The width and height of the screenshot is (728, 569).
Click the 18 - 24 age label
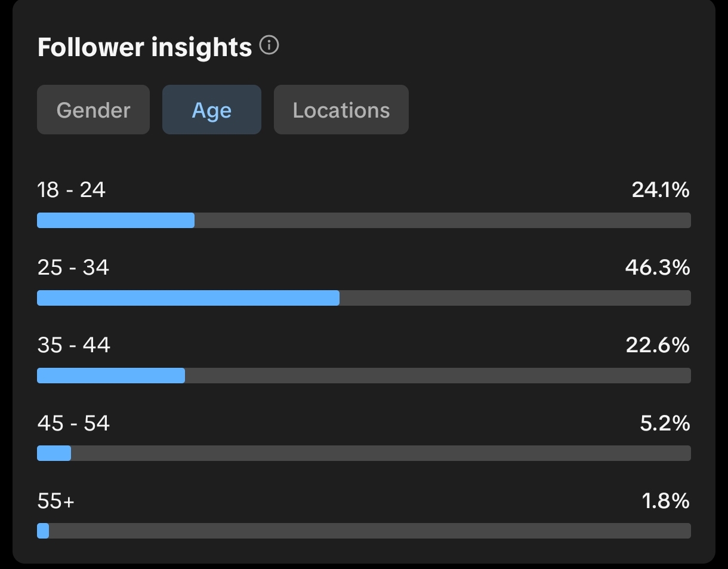pyautogui.click(x=71, y=190)
